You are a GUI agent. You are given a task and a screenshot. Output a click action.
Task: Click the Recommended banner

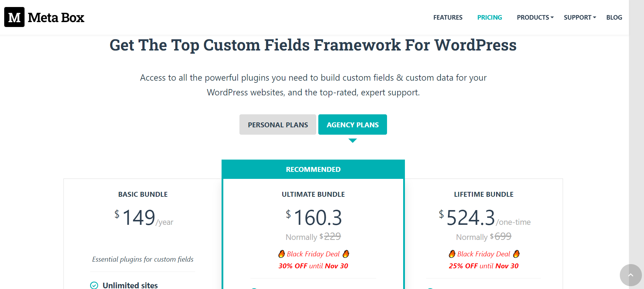point(313,169)
